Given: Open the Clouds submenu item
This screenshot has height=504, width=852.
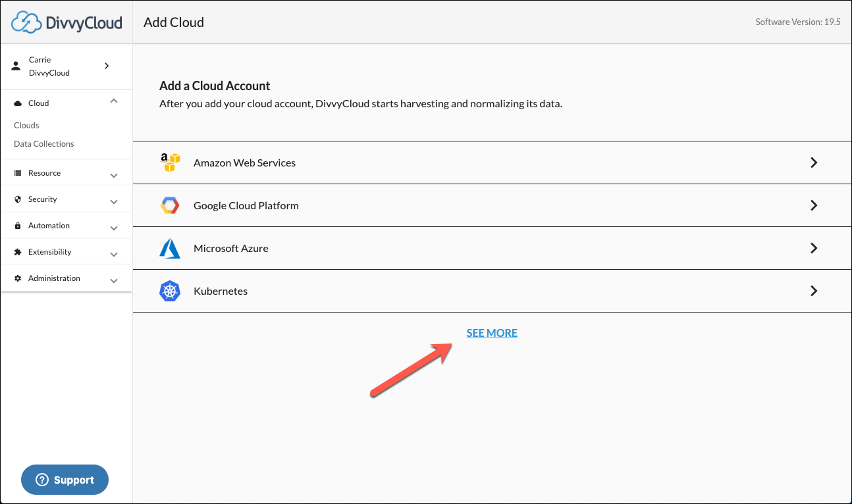Looking at the screenshot, I should 26,125.
